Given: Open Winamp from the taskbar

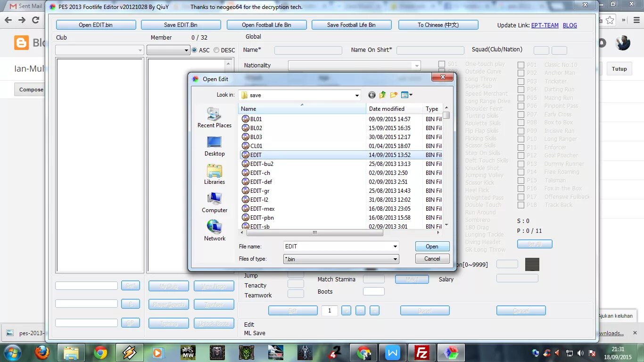Looking at the screenshot, I should point(129,353).
